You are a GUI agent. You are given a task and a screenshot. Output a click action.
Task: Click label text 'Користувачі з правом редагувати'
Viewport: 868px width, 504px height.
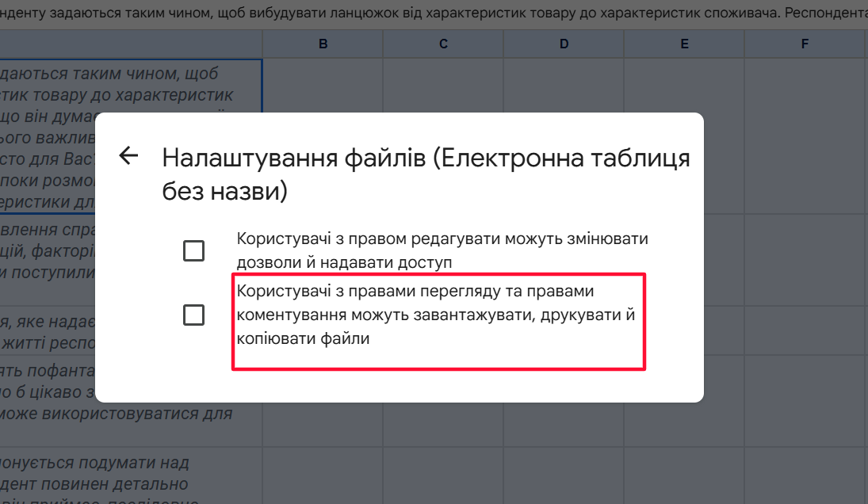coord(369,239)
